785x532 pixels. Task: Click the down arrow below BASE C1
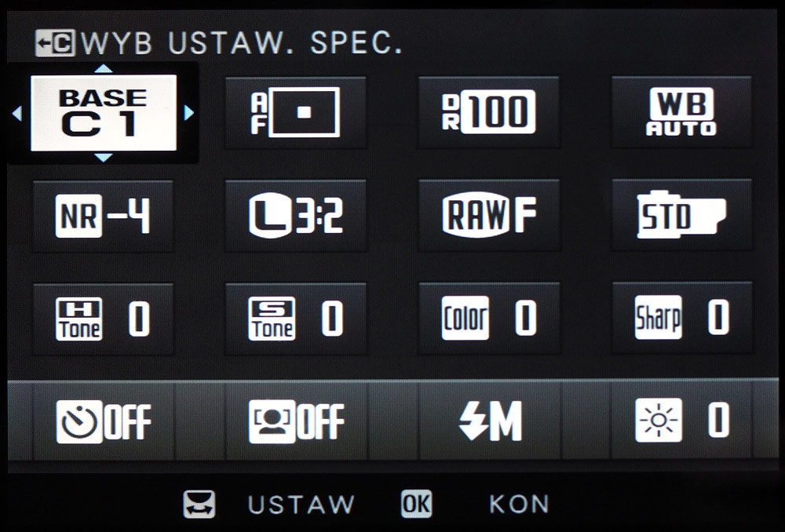click(x=104, y=158)
